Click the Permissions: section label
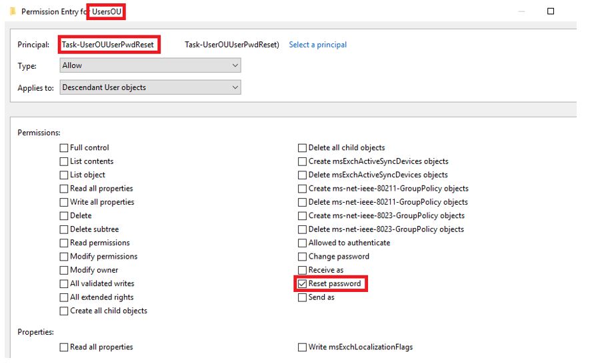This screenshot has height=364, width=598. point(39,133)
